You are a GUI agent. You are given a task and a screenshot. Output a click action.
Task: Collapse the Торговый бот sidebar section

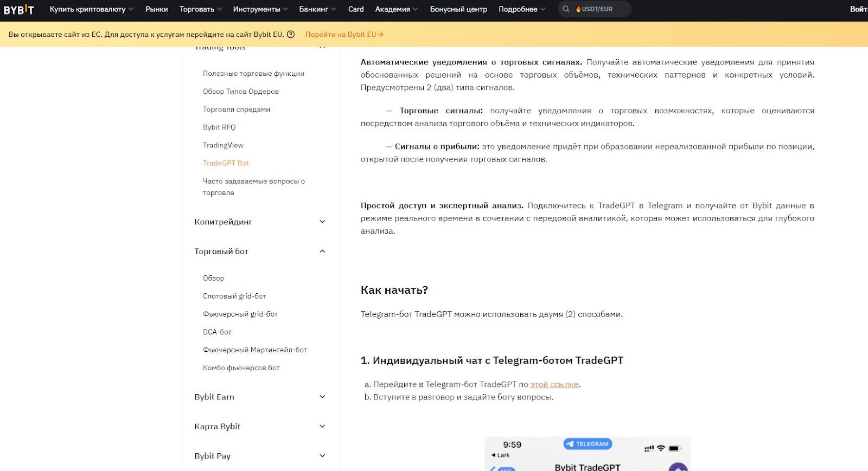322,251
